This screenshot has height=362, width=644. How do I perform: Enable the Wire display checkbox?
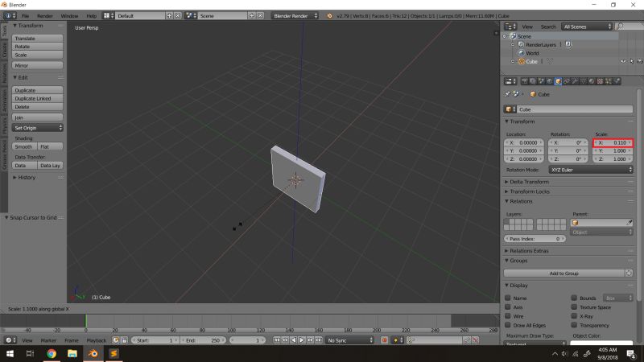click(508, 315)
